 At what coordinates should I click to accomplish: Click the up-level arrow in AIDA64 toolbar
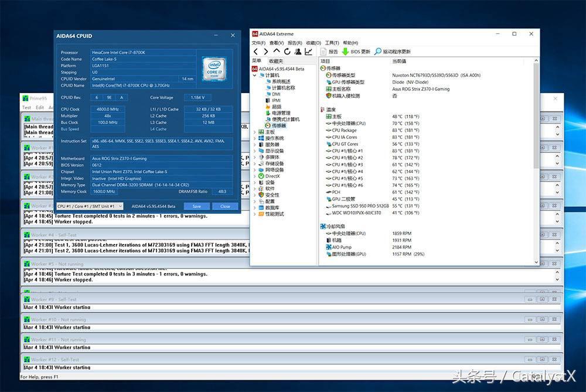[x=277, y=51]
